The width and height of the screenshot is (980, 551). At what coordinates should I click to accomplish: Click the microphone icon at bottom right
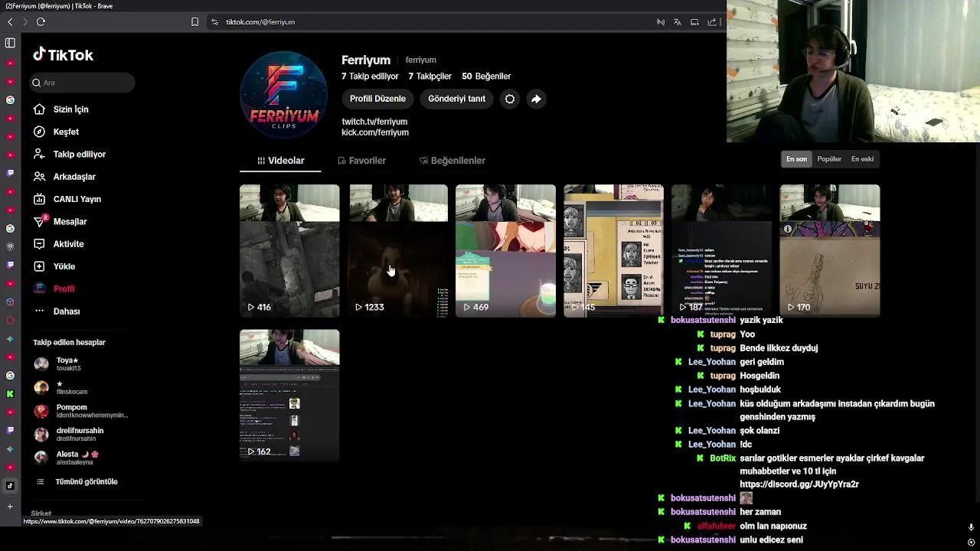point(971,527)
